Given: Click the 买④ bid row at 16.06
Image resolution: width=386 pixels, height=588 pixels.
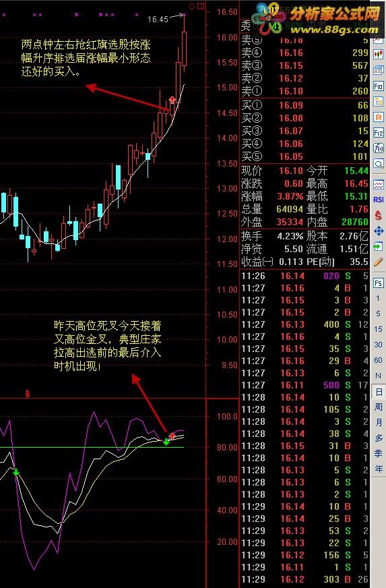Looking at the screenshot, I should tap(304, 143).
